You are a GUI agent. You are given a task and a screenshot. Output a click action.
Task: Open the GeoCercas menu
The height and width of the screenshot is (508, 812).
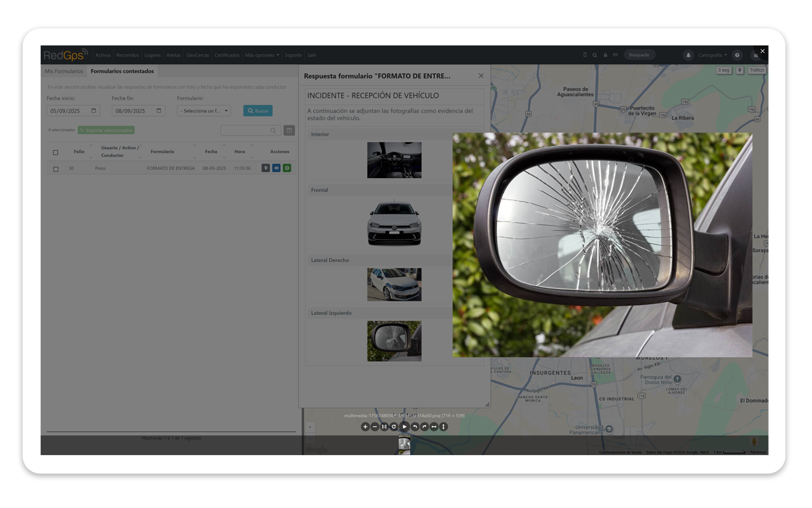pyautogui.click(x=198, y=55)
